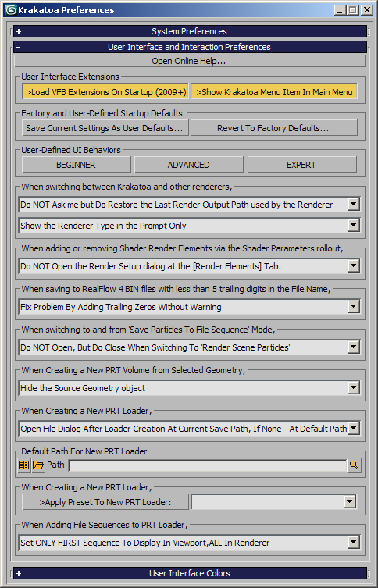The image size is (378, 588).
Task: Toggle Show Krakatoa Menu Item In Main Menu
Action: click(x=274, y=92)
